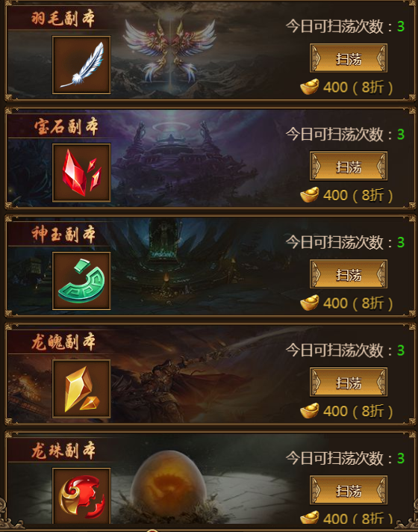Click gold ingot icon in 龙魂副本 row
Image resolution: width=418 pixels, height=532 pixels.
point(309,410)
